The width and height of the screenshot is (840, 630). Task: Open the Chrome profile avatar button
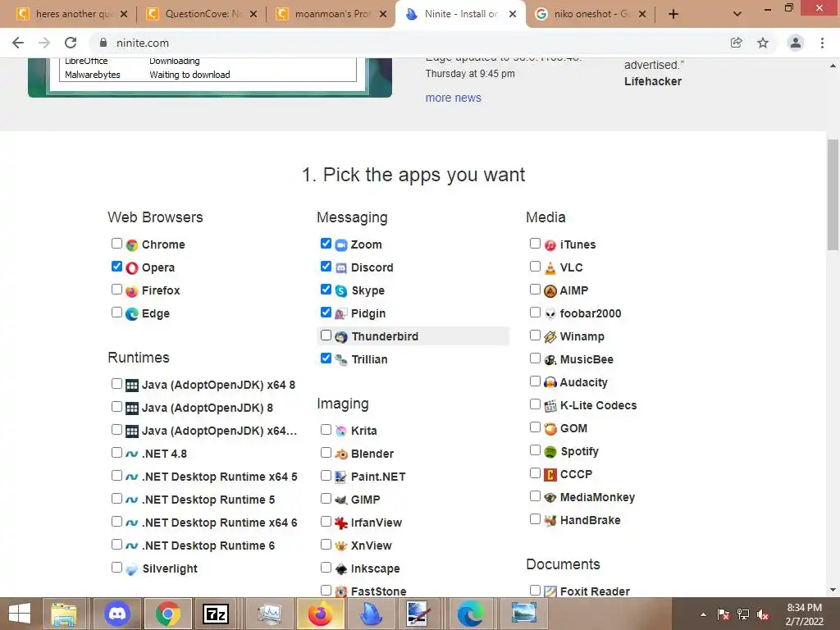pyautogui.click(x=796, y=43)
